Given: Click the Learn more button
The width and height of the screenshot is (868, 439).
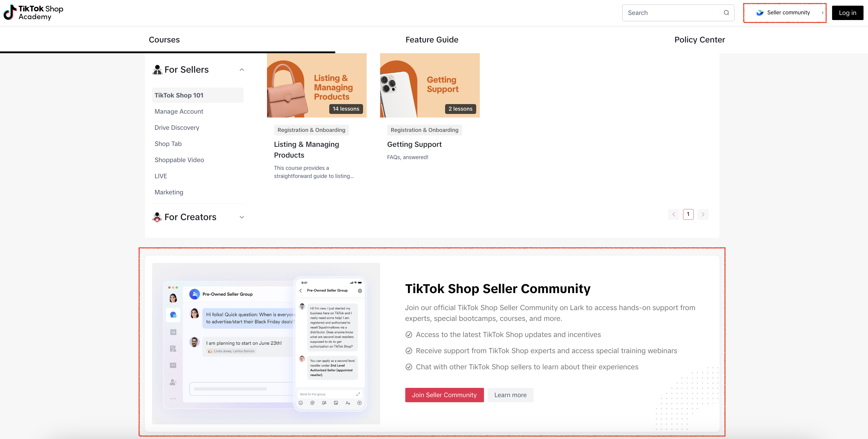Looking at the screenshot, I should 510,395.
